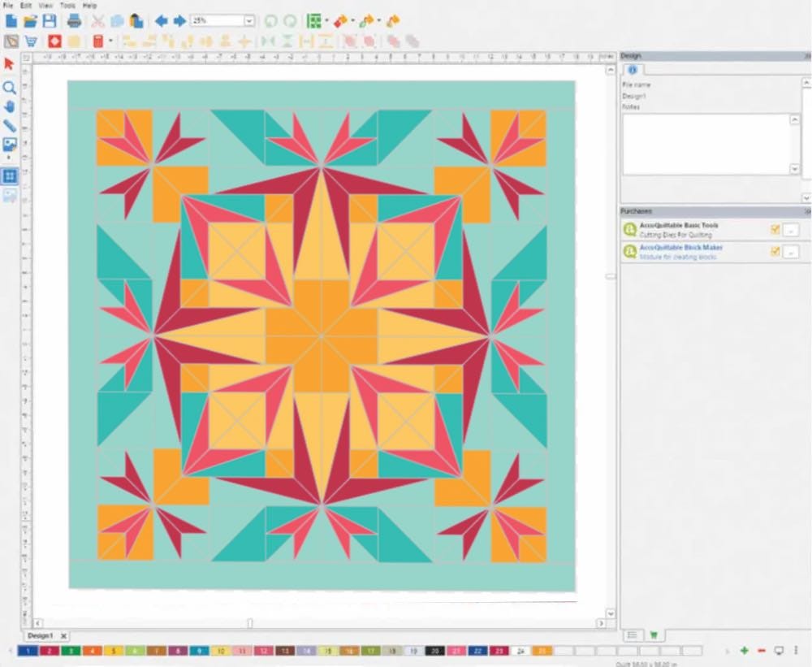Select the Pan hand tool

(10, 106)
